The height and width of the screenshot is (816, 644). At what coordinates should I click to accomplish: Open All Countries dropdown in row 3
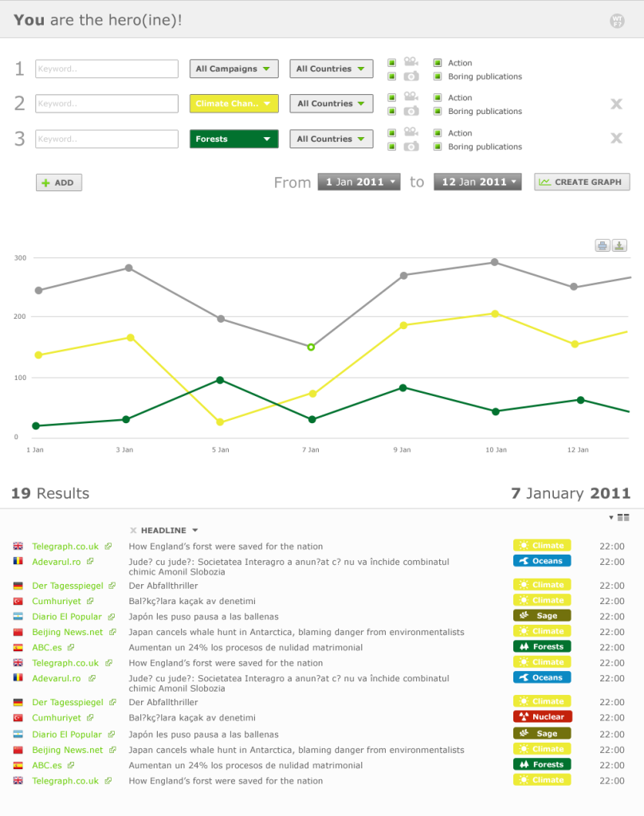pos(332,139)
